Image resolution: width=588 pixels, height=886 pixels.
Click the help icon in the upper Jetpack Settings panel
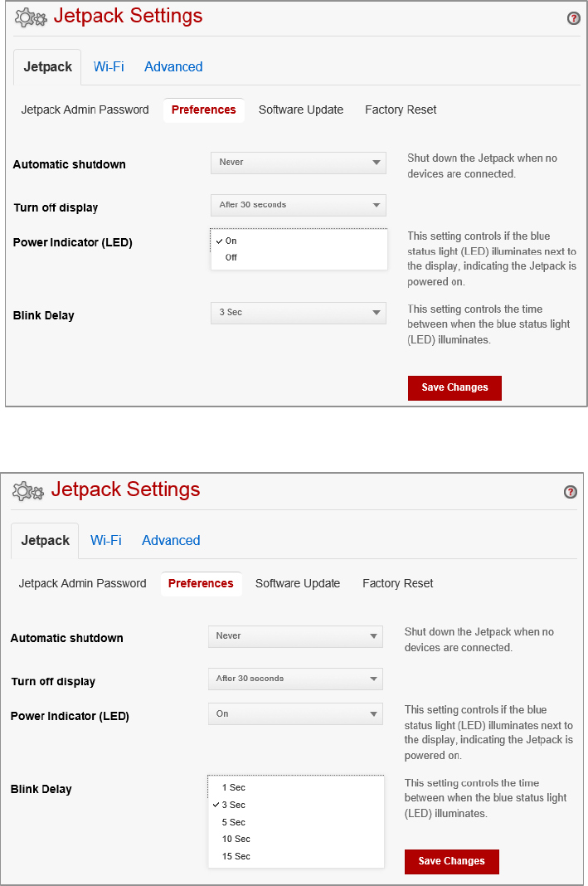[573, 18]
